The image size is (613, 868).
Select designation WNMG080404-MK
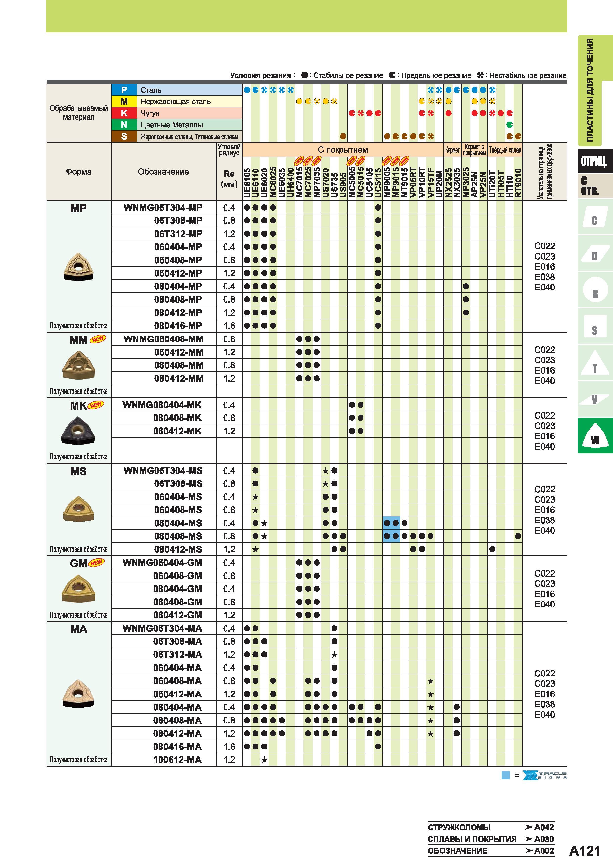[x=162, y=405]
